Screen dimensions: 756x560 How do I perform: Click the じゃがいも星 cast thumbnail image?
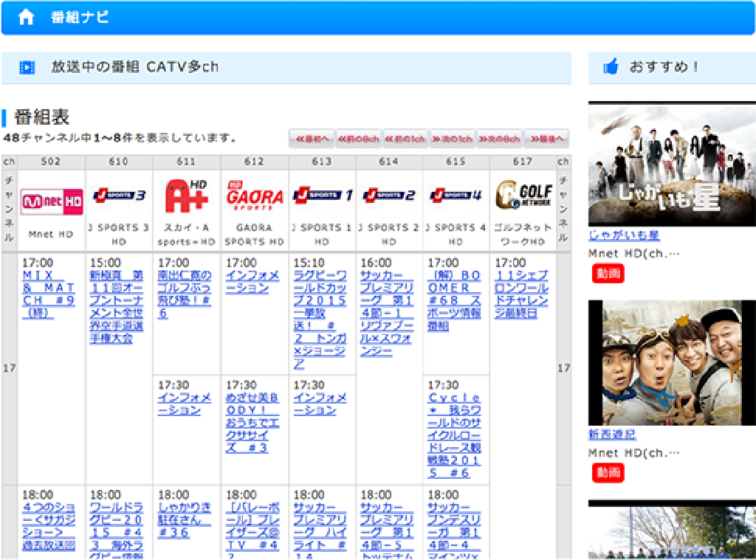pos(672,163)
